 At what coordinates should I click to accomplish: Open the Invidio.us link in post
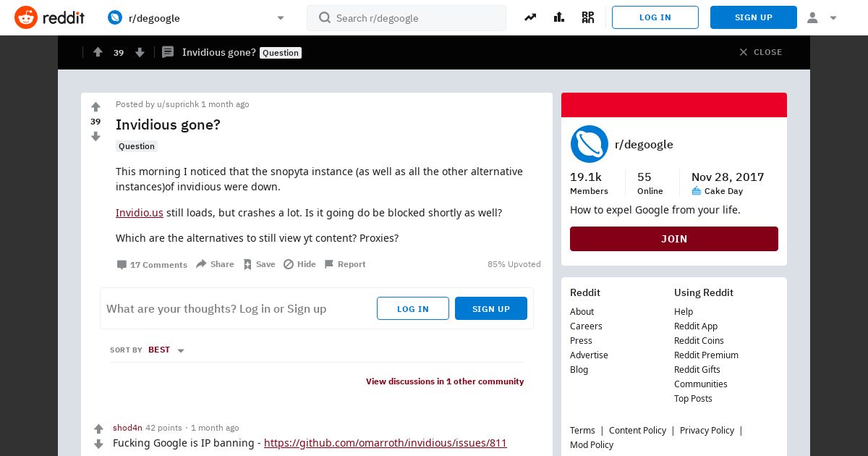pos(140,213)
